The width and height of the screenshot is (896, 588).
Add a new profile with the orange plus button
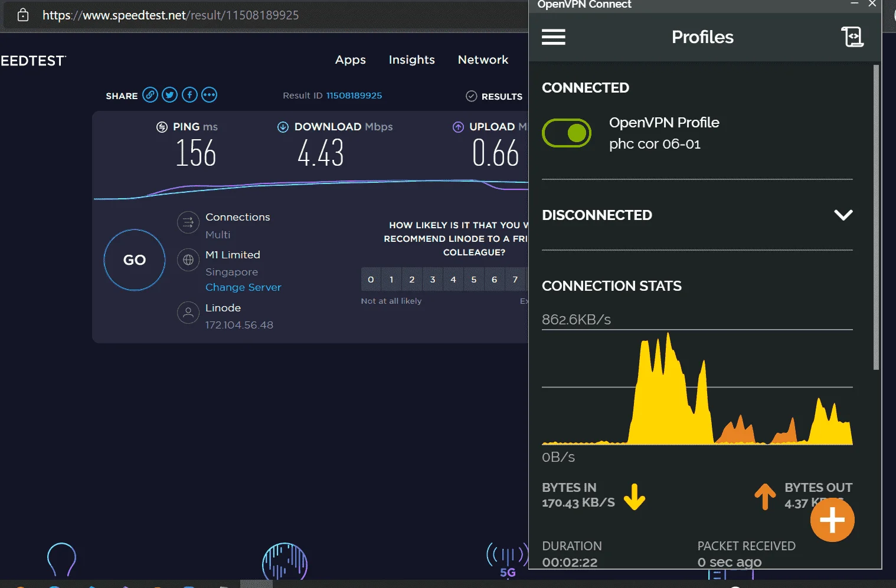(832, 520)
